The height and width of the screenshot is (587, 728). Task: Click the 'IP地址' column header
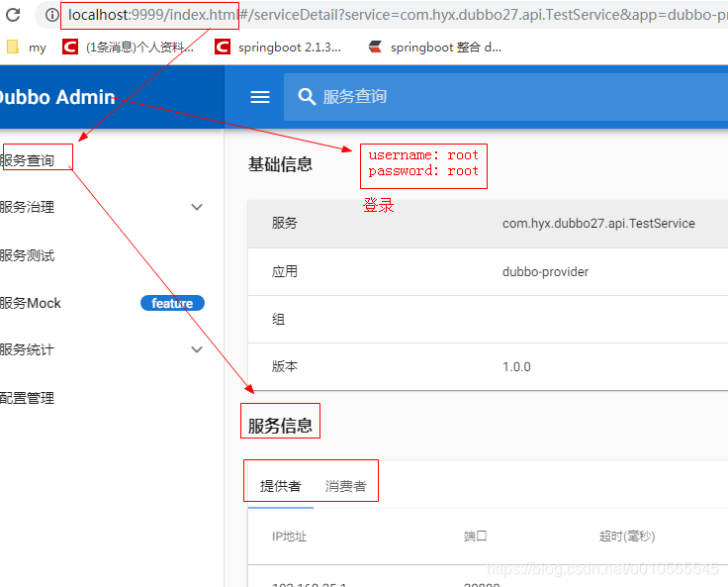(289, 537)
